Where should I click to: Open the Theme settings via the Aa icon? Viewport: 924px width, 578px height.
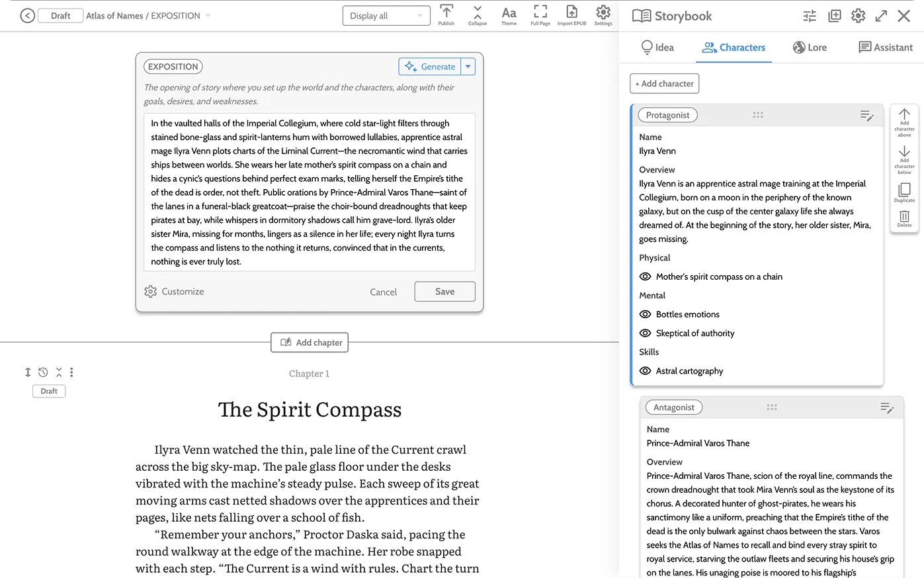coord(509,15)
